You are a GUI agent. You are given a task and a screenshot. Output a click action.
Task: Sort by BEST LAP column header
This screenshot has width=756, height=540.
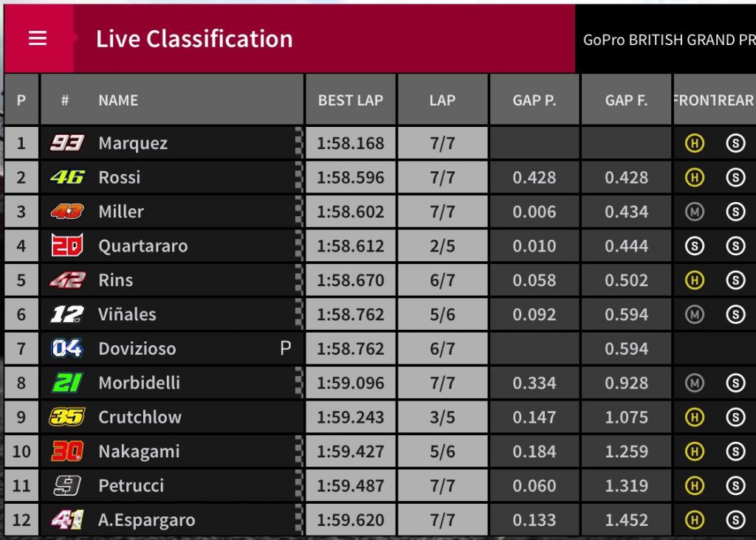click(351, 100)
